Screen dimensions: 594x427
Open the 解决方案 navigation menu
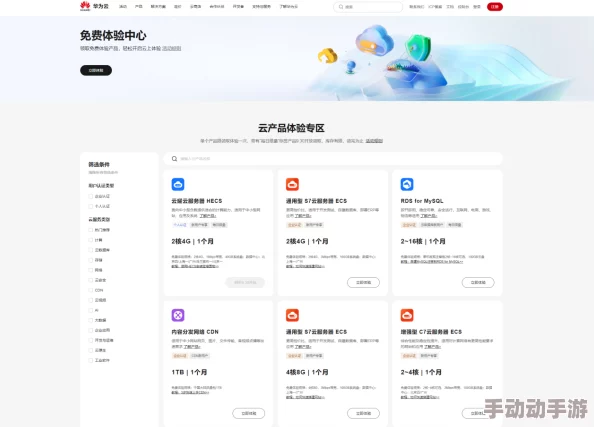click(x=158, y=6)
